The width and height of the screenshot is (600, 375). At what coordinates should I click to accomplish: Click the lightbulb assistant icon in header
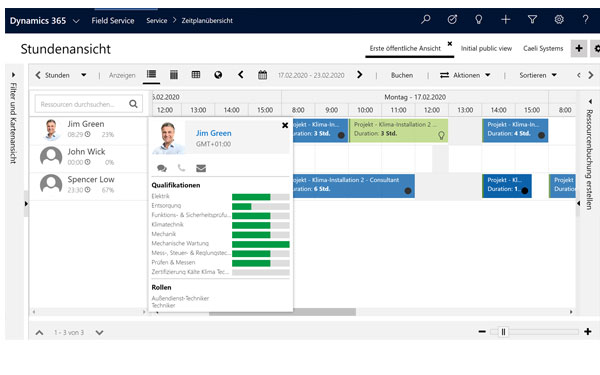click(478, 19)
